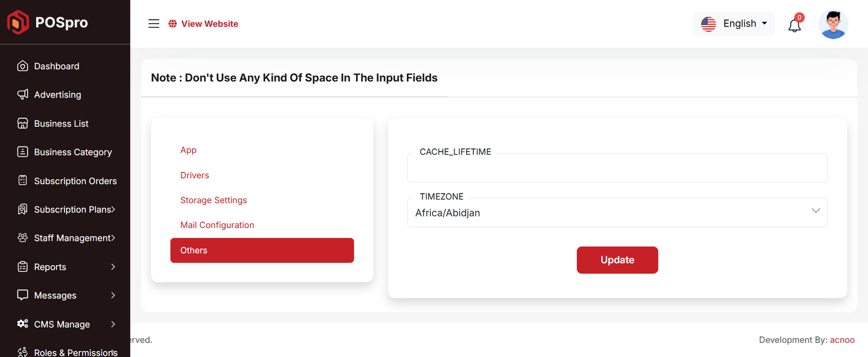
Task: Open the TIMEZONE select dropdown
Action: click(x=617, y=213)
